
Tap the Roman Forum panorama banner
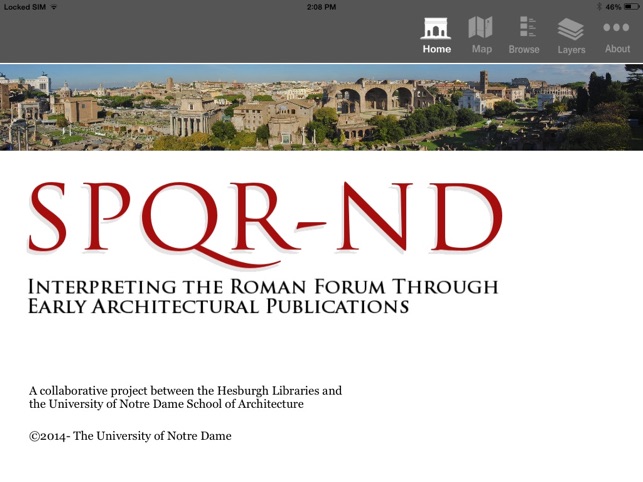coord(322,107)
